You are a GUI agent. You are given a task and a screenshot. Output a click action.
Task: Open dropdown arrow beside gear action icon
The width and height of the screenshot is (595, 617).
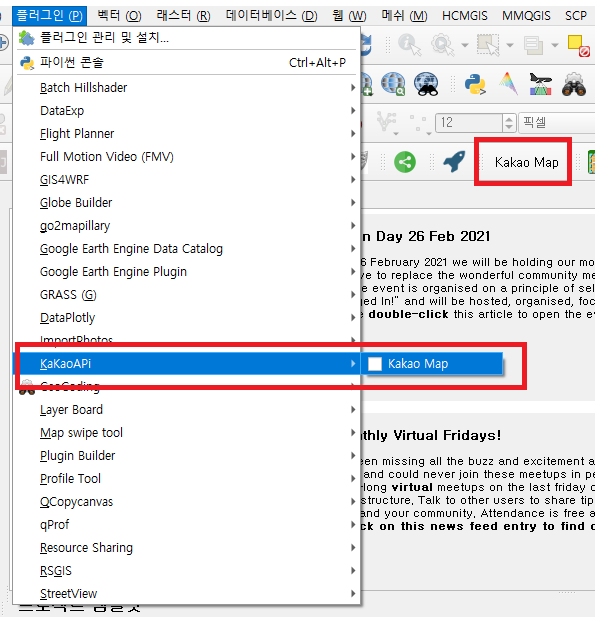point(465,45)
